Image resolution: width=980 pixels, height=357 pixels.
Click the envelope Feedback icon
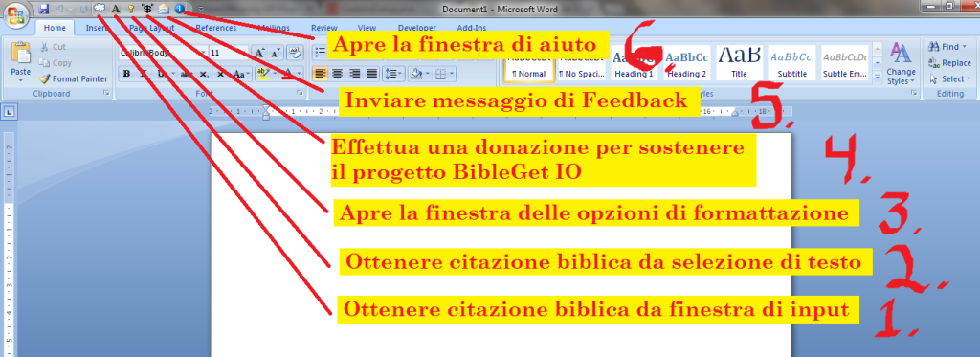[x=164, y=9]
